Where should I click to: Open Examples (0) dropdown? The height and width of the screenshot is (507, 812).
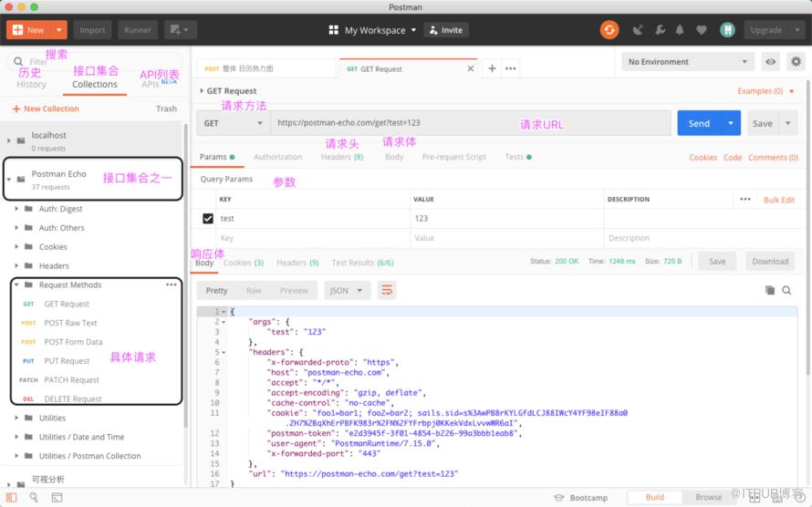point(765,91)
